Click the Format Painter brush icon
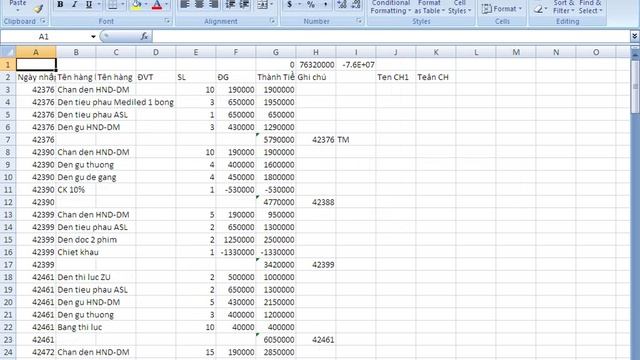640x360 pixels. coord(38,8)
